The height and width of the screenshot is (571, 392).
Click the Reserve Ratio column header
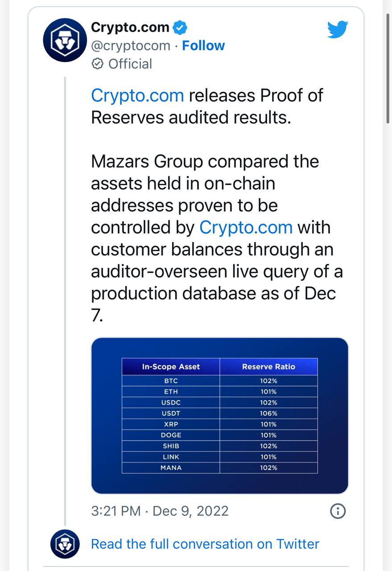click(x=268, y=367)
